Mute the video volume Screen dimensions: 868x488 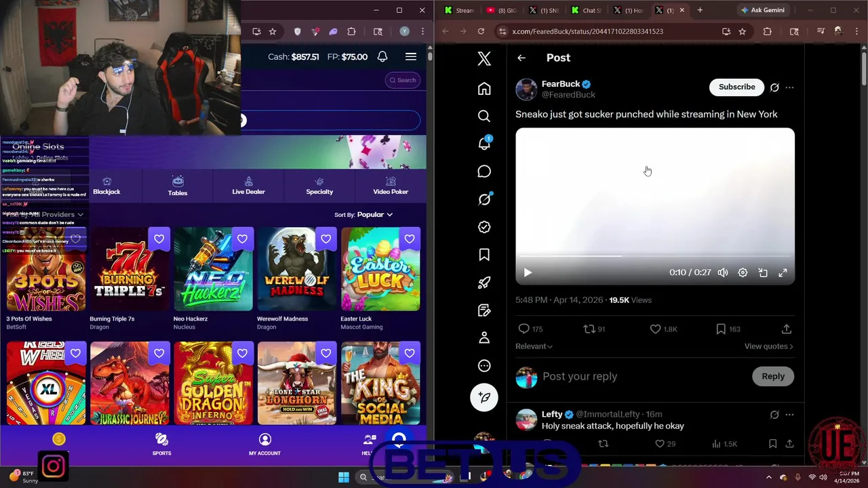(723, 272)
